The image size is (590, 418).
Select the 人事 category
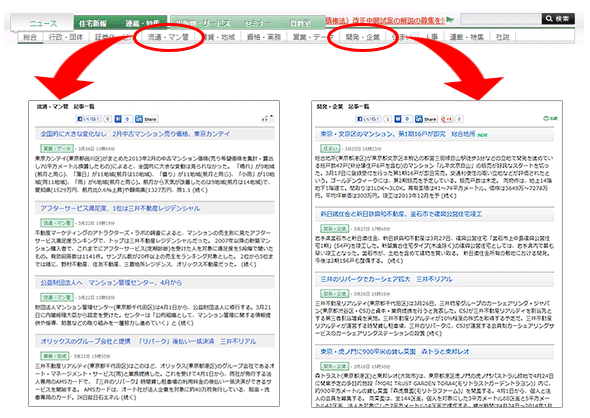coord(432,37)
